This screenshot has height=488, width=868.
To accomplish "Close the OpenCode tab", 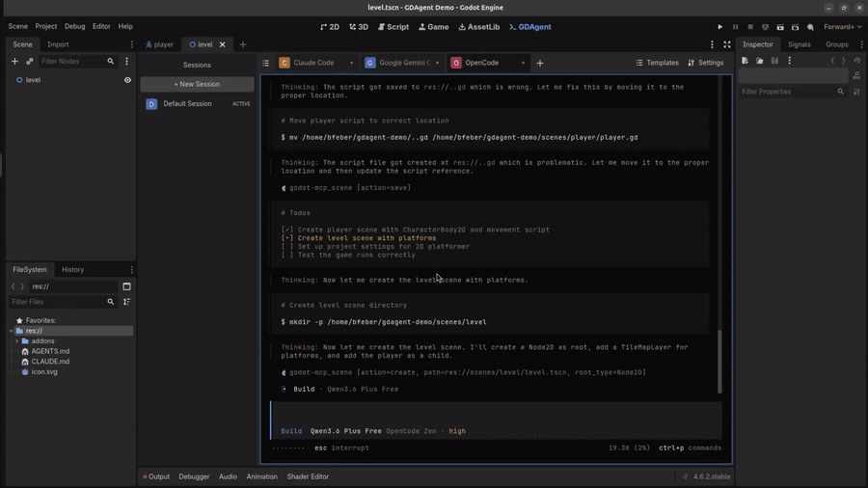I will pos(523,63).
